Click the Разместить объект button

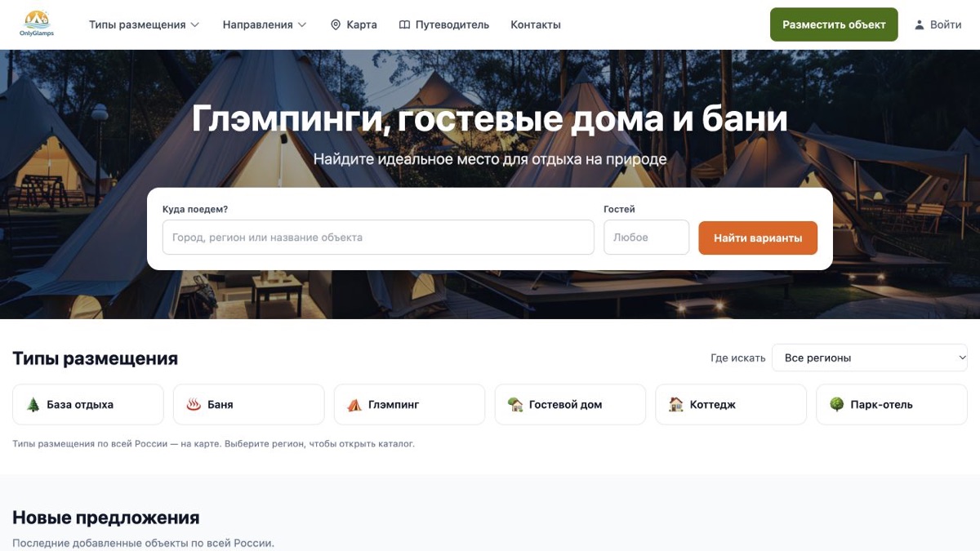pyautogui.click(x=834, y=24)
